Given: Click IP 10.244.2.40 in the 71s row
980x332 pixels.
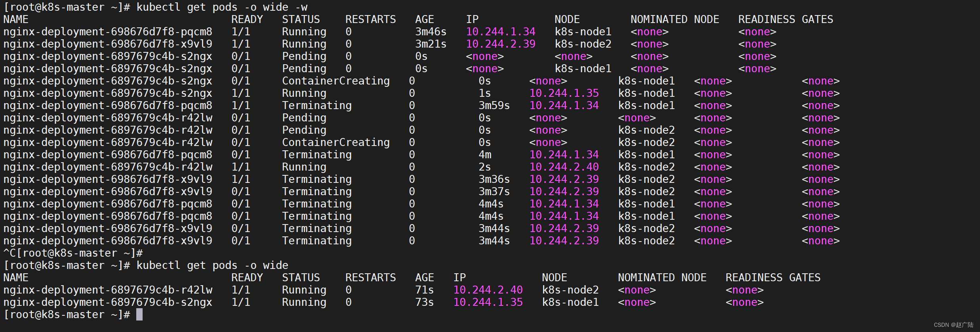Looking at the screenshot, I should 488,290.
